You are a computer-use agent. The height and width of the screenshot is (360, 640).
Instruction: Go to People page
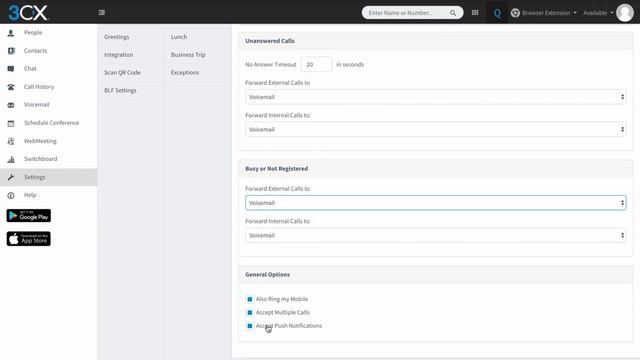click(33, 33)
